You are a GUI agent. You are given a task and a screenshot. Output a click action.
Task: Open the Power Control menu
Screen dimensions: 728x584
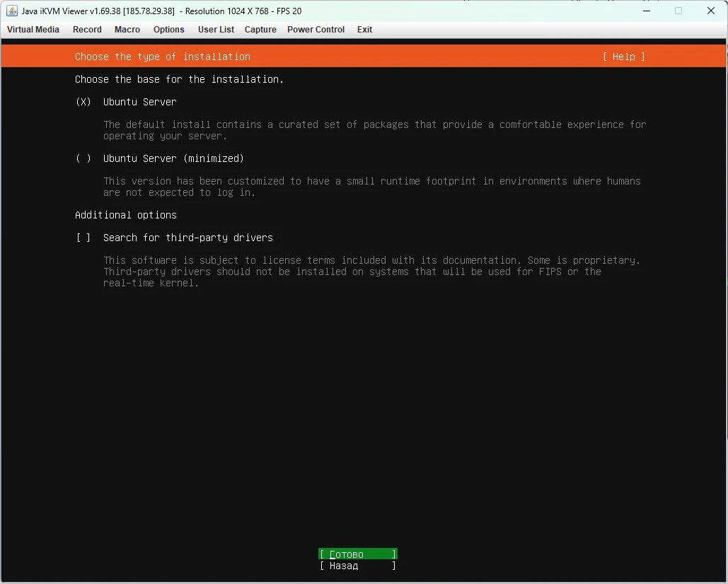click(316, 30)
